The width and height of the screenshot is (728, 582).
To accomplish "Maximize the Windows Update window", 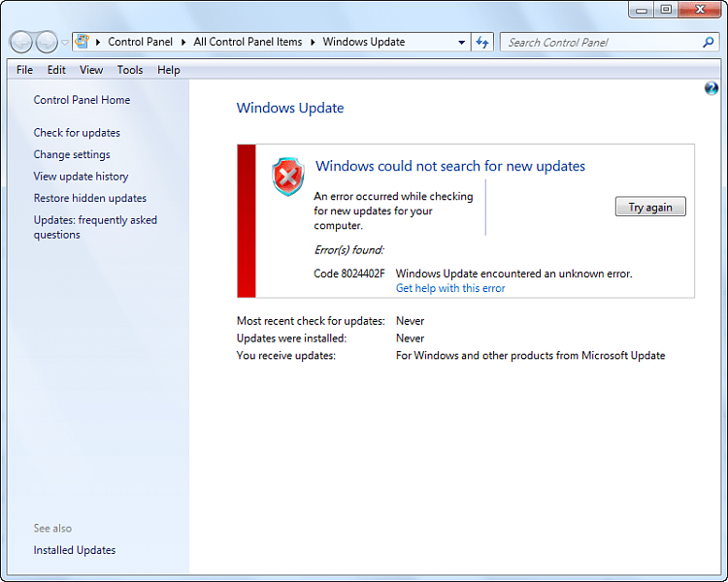I will pyautogui.click(x=666, y=10).
